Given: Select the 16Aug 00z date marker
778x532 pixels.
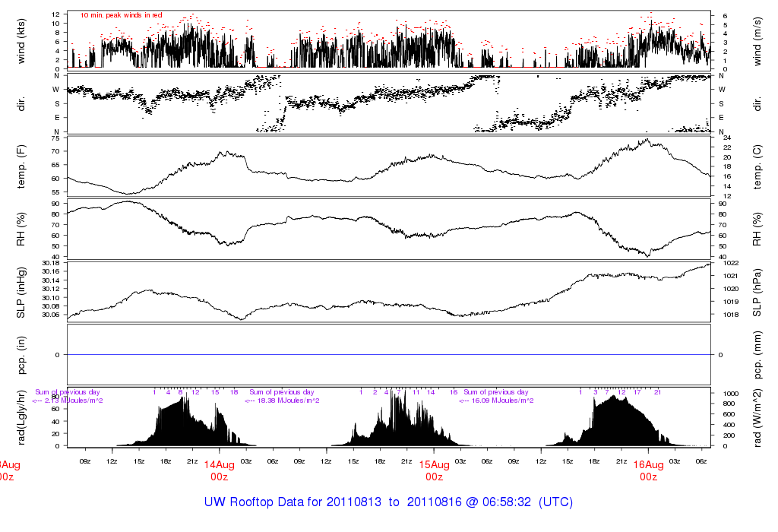Looking at the screenshot, I should pyautogui.click(x=648, y=470).
